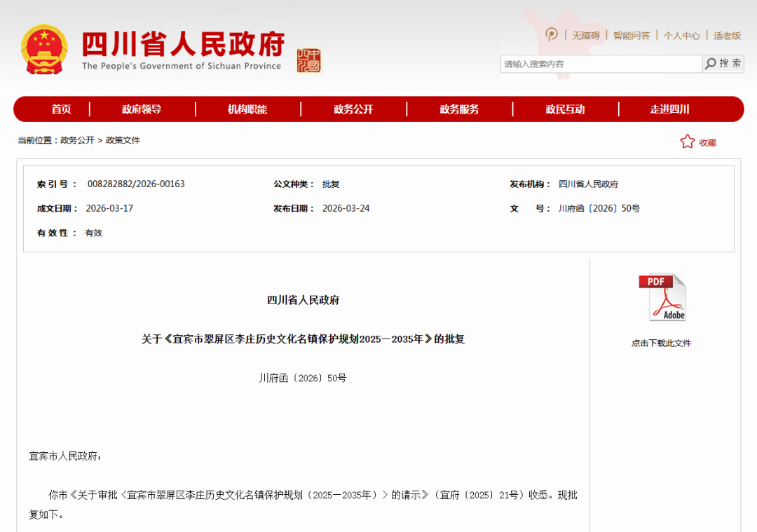The height and width of the screenshot is (532, 757).
Task: Click the 发布机构 value 四川省人民政府
Action: [588, 184]
